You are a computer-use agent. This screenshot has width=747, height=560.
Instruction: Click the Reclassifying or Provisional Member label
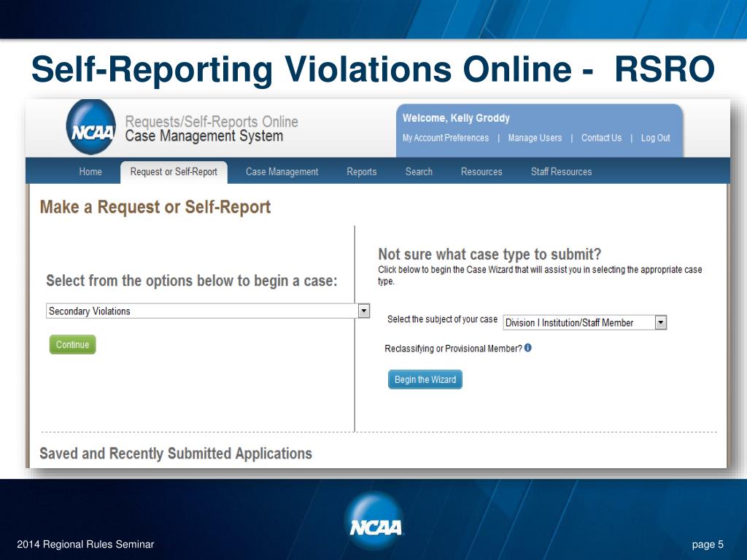(x=453, y=349)
